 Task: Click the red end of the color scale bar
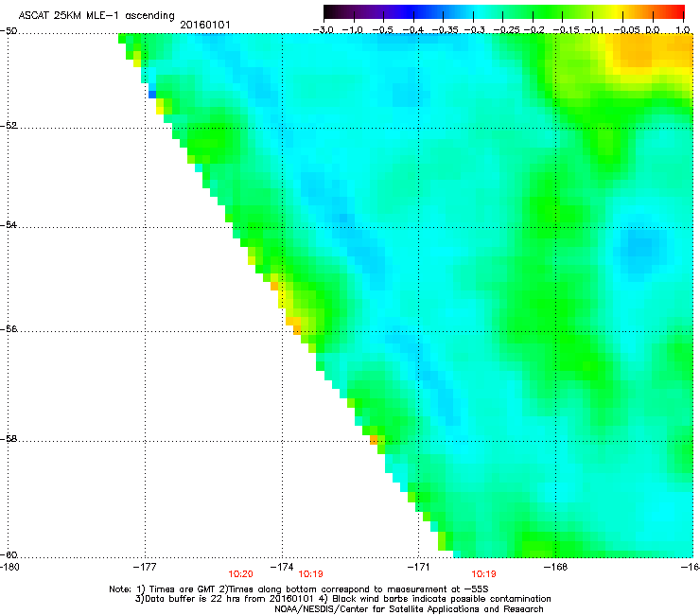[678, 11]
